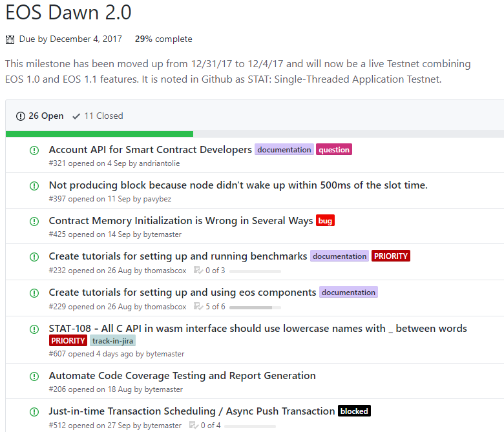
Task: Open tutorials for using eos components issue
Action: click(182, 293)
